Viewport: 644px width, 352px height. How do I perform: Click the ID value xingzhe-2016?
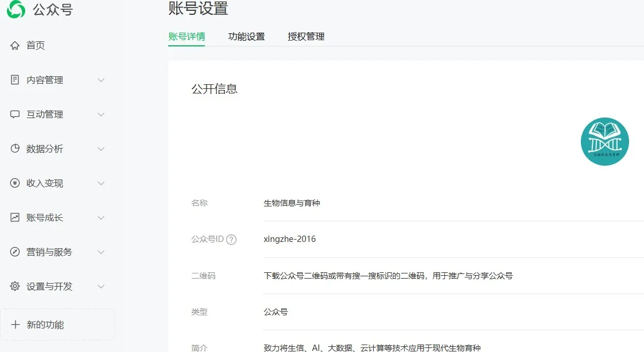coord(289,239)
